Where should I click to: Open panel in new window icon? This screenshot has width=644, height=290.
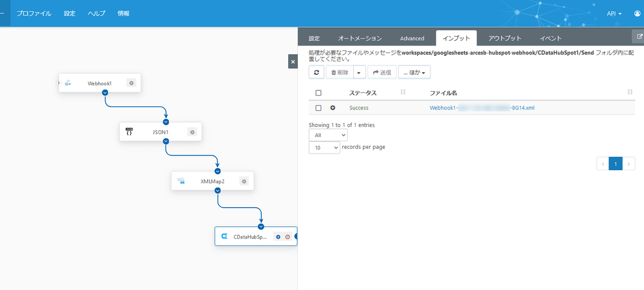point(639,37)
